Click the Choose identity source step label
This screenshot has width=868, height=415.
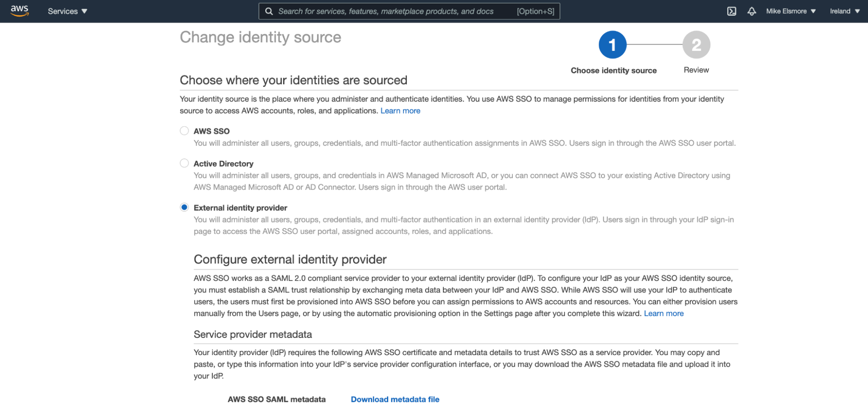point(613,70)
